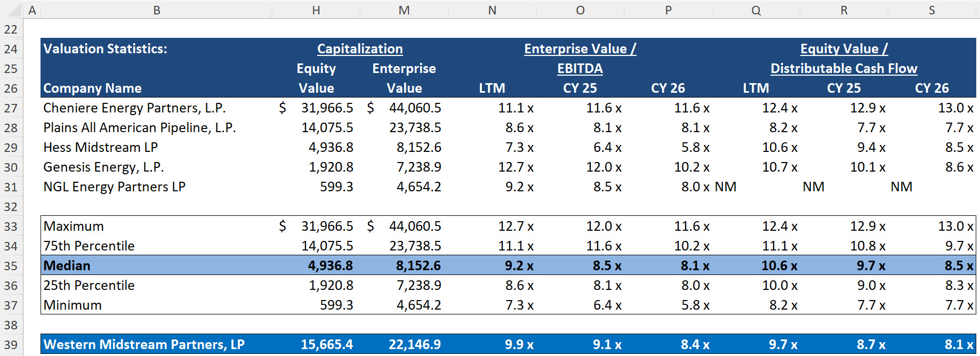Select the column N header
This screenshot has width=980, height=356.
click(492, 10)
